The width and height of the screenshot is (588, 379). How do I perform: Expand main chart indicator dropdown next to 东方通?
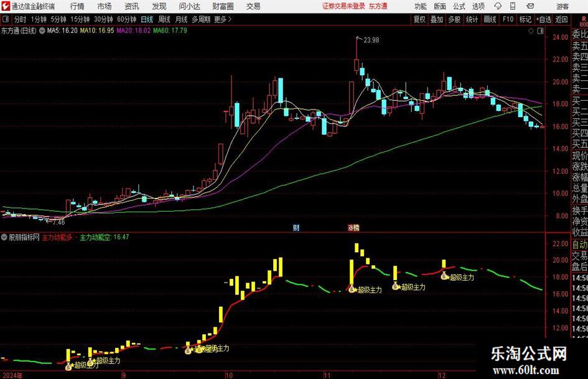click(42, 30)
